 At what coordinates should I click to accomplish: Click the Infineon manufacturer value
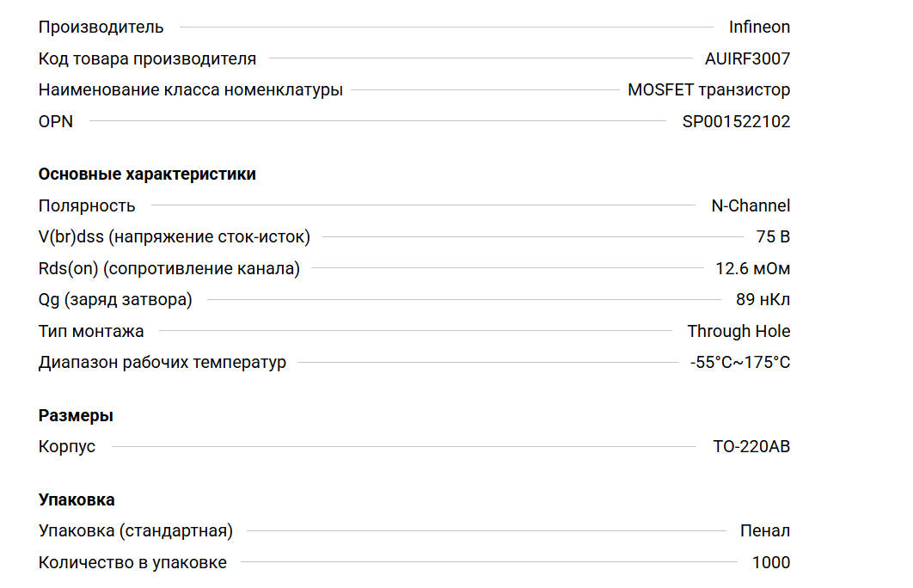pyautogui.click(x=759, y=27)
